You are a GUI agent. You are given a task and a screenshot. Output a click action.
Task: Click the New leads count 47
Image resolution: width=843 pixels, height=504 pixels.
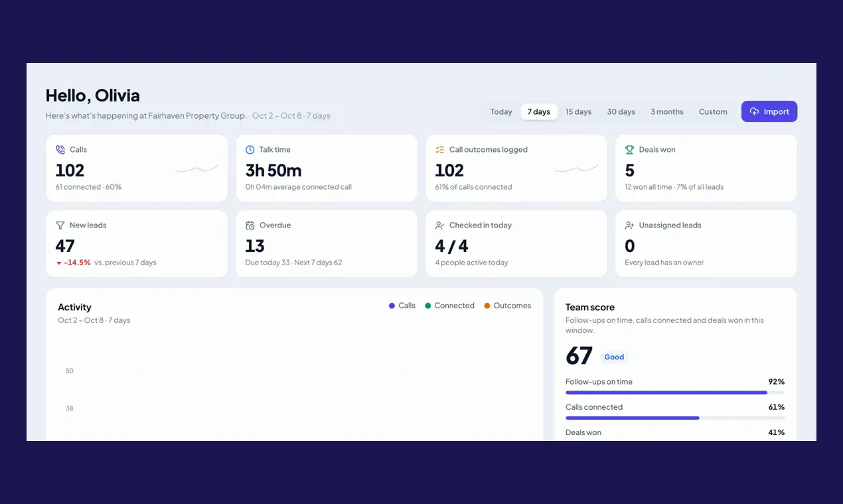pyautogui.click(x=65, y=246)
